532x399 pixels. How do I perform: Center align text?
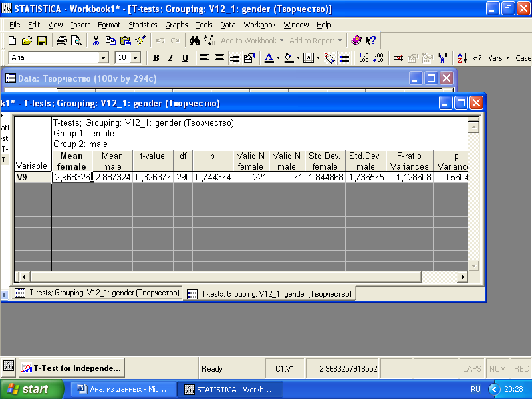219,58
